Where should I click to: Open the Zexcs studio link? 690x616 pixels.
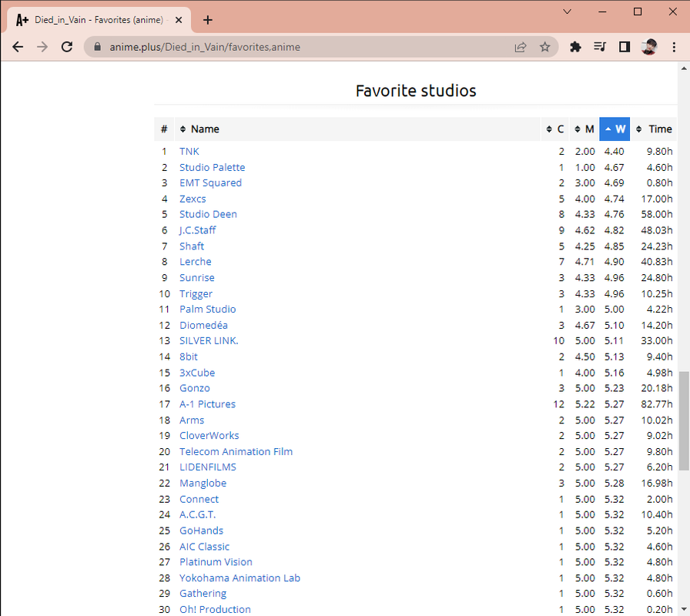193,199
